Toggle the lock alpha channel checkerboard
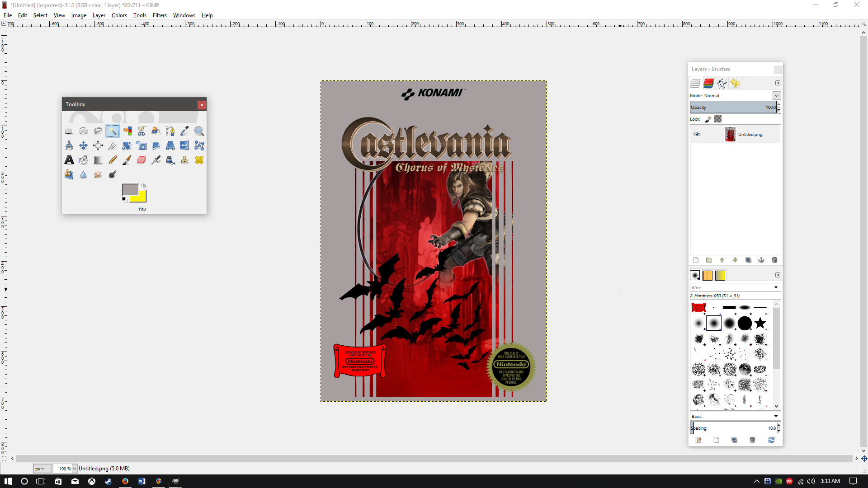This screenshot has height=488, width=868. tap(718, 119)
